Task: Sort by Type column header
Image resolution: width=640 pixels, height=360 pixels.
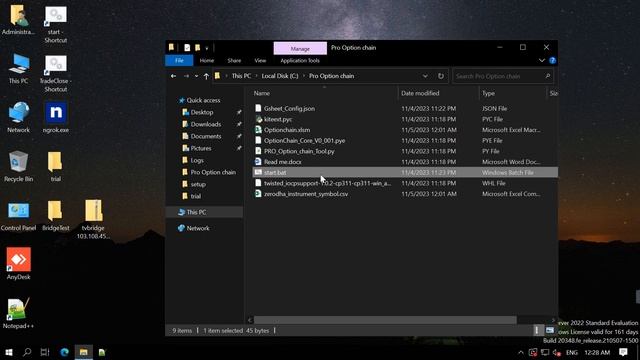Action: (x=488, y=93)
